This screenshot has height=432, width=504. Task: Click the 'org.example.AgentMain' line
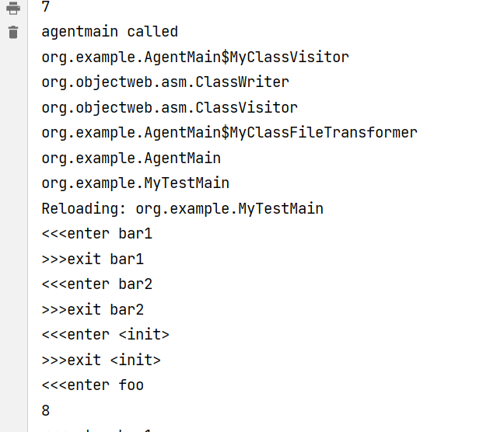click(x=131, y=158)
